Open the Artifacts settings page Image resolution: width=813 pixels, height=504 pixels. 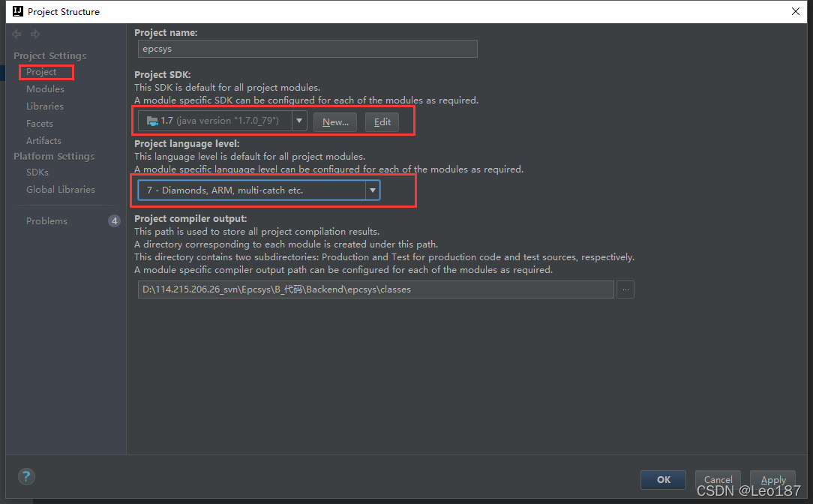click(43, 140)
